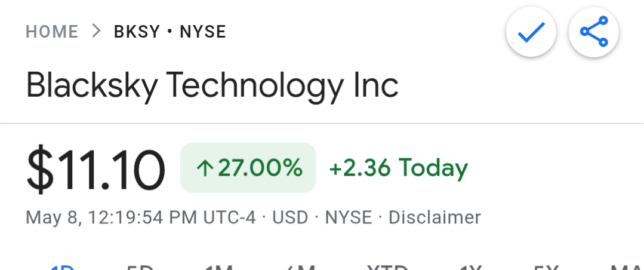
Task: Click the $11.10 stock price
Action: pyautogui.click(x=95, y=169)
